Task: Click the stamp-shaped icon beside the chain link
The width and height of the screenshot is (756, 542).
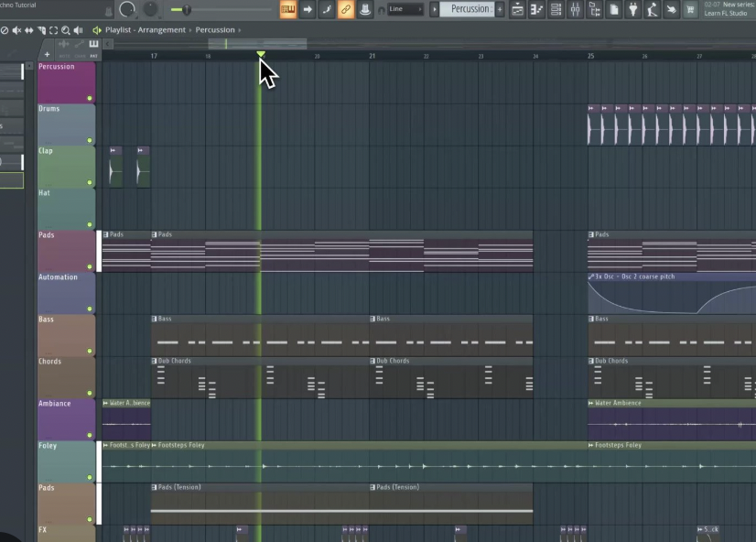Action: (x=365, y=9)
